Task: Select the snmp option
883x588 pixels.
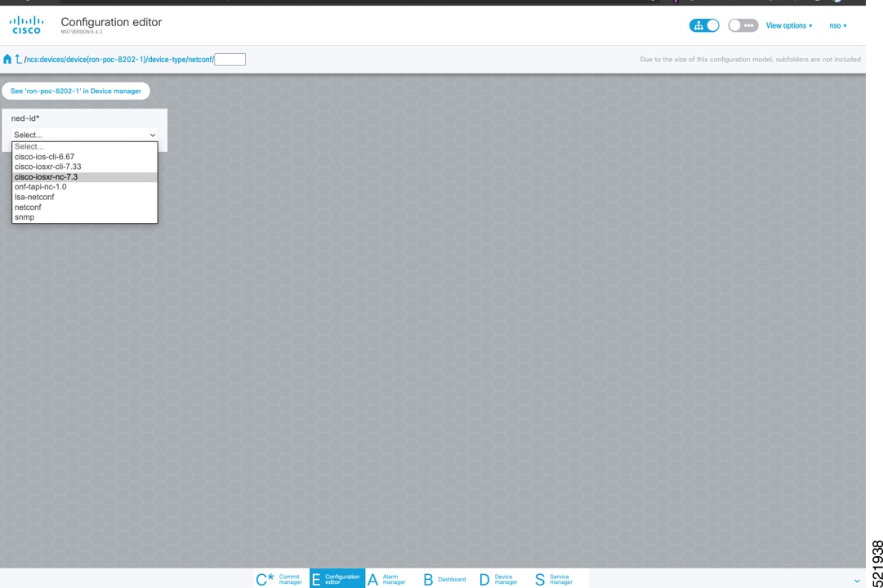Action: click(84, 217)
